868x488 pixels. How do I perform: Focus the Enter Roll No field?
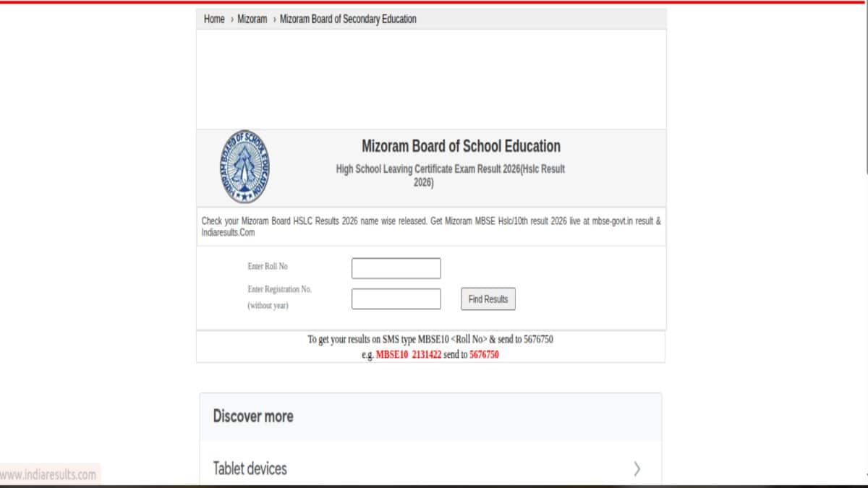pos(396,268)
